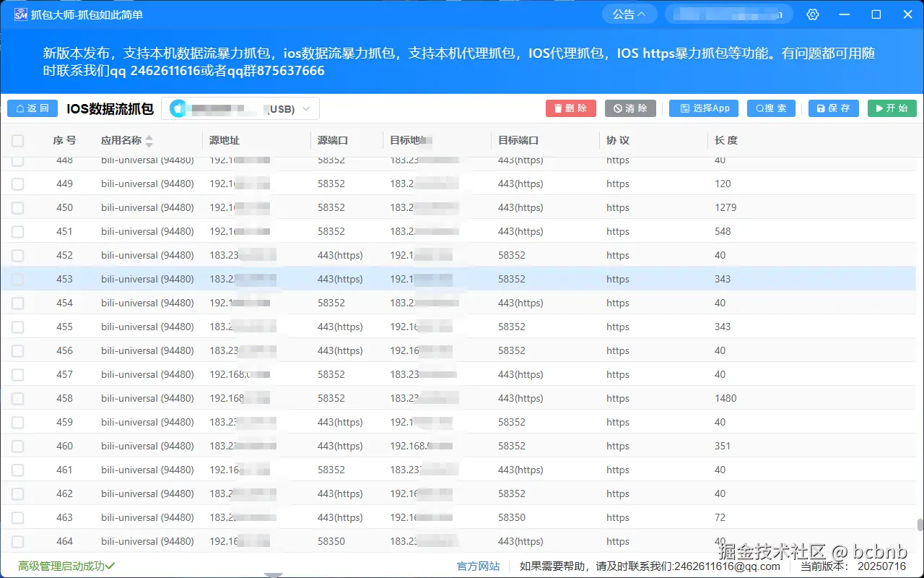Check the checkbox for row 453
This screenshot has height=578, width=924.
pyautogui.click(x=17, y=279)
